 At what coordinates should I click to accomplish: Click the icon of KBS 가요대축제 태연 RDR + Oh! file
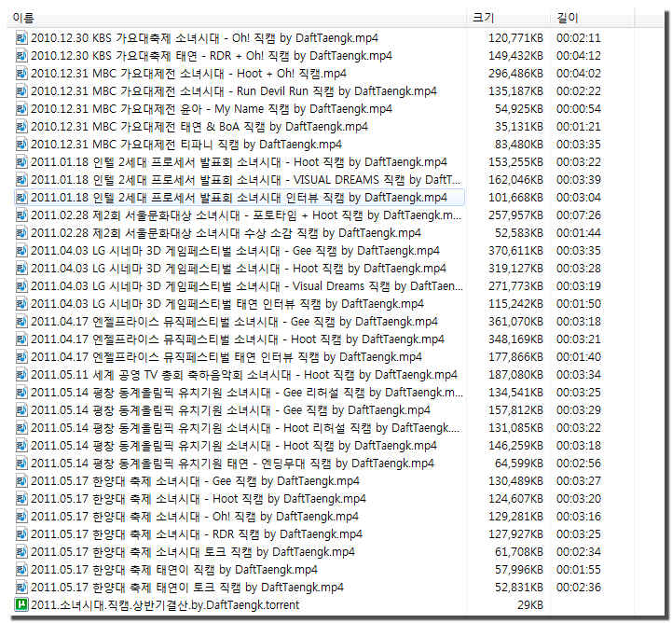tap(21, 56)
